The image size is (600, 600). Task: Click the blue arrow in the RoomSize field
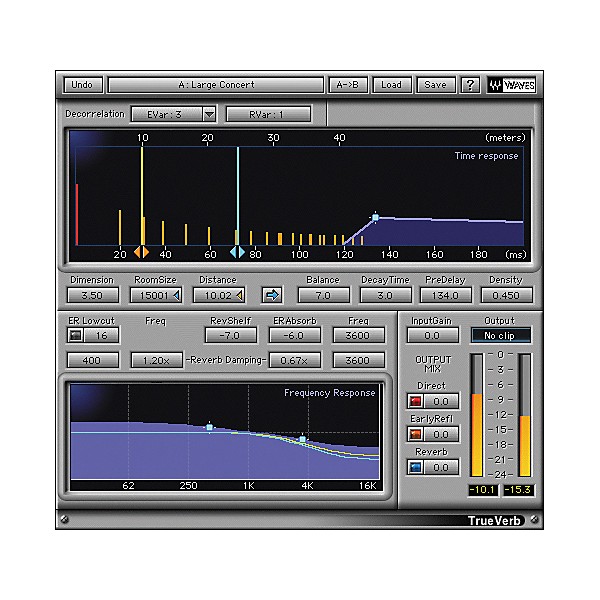point(176,295)
